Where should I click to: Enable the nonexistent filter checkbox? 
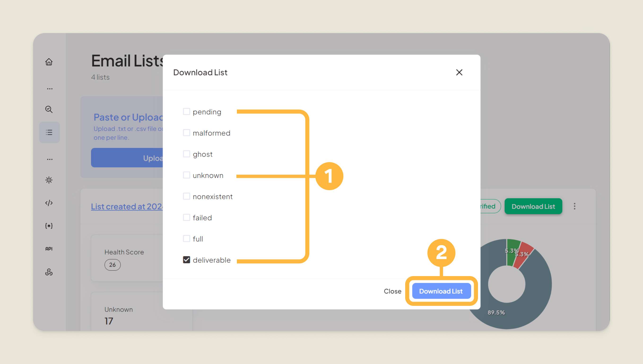click(187, 196)
